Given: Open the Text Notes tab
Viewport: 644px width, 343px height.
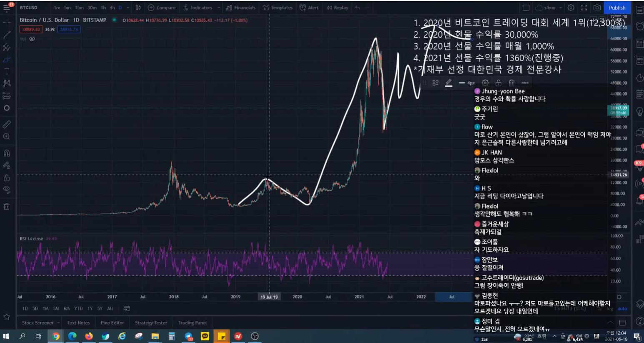Looking at the screenshot, I should point(78,323).
